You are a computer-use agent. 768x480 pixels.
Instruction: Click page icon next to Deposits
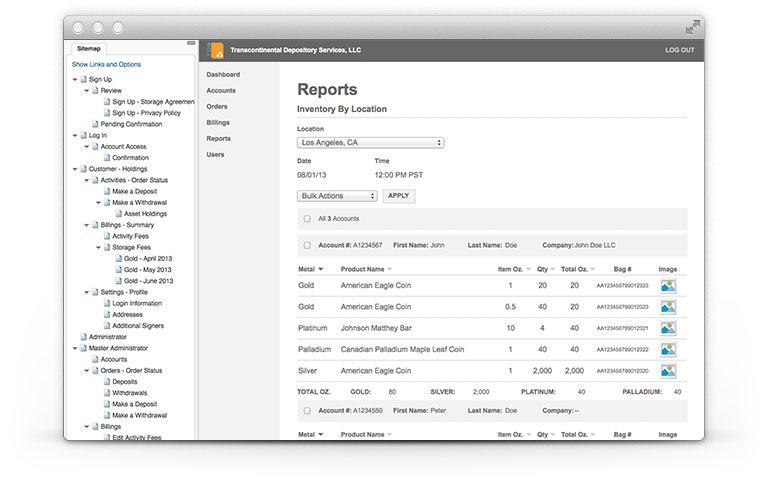(107, 382)
